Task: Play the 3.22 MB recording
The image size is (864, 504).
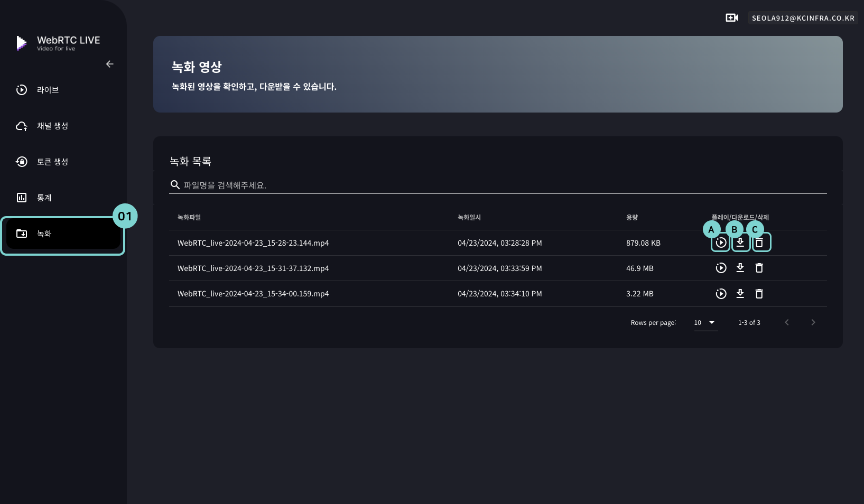Action: [x=721, y=294]
